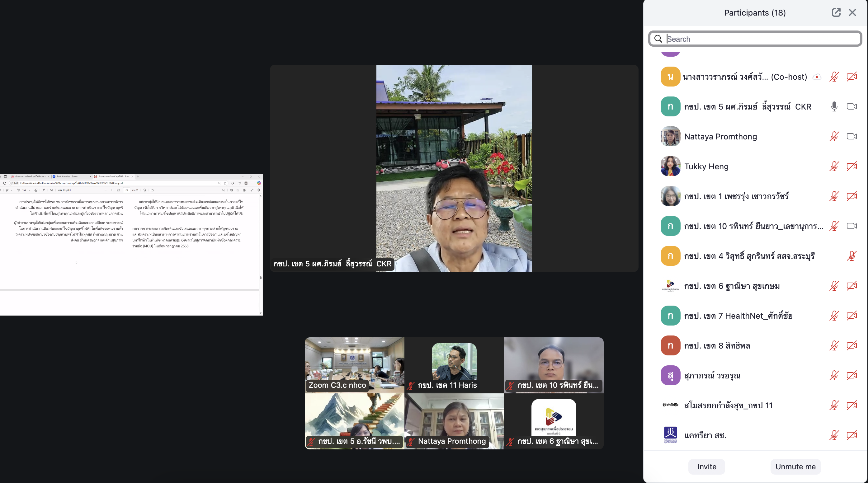Click the Unmute me button
This screenshot has height=483, width=868.
(795, 467)
